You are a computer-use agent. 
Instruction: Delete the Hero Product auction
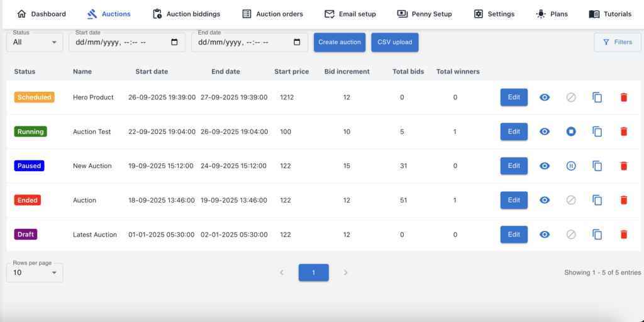[624, 97]
